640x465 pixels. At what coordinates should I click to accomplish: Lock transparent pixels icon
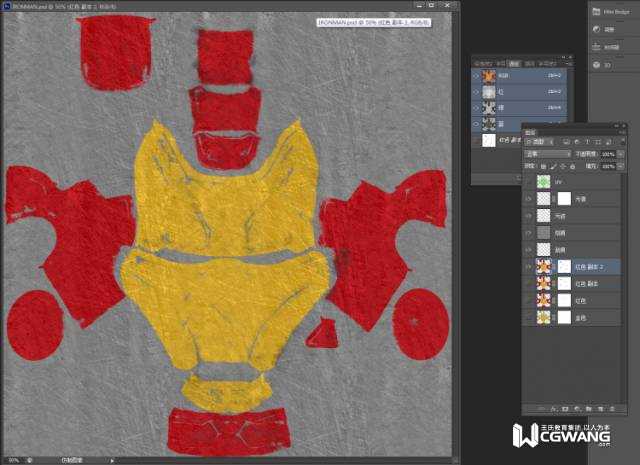543,167
